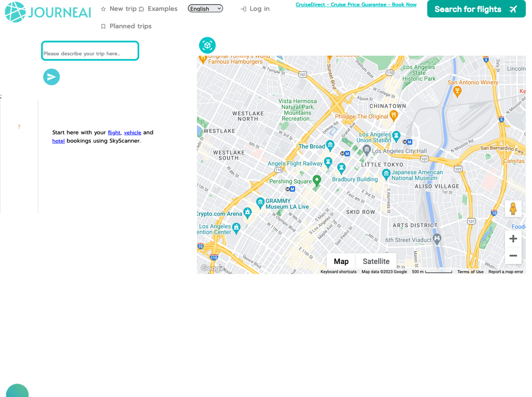The width and height of the screenshot is (532, 397).
Task: Click the teal circle in the bottom-left corner
Action: click(x=17, y=391)
